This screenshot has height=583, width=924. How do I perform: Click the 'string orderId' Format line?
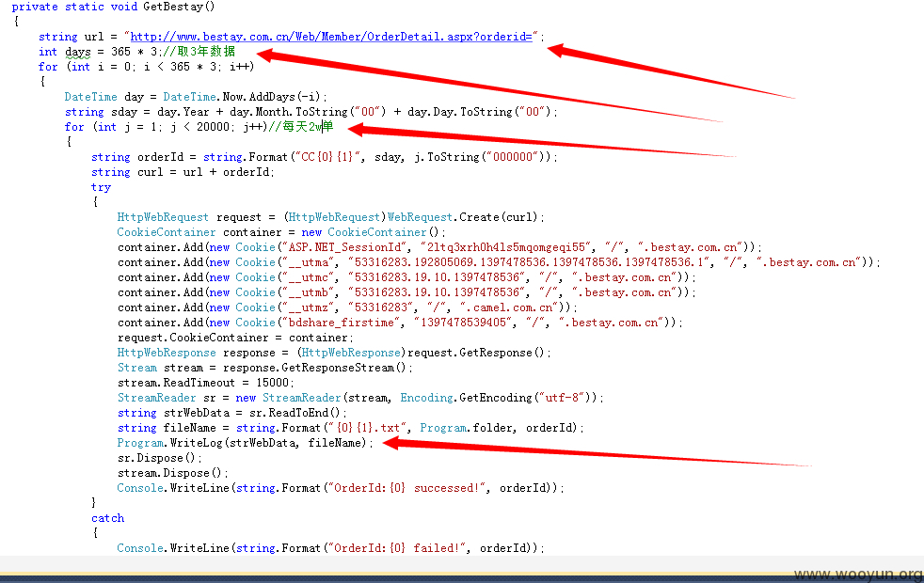click(x=324, y=157)
